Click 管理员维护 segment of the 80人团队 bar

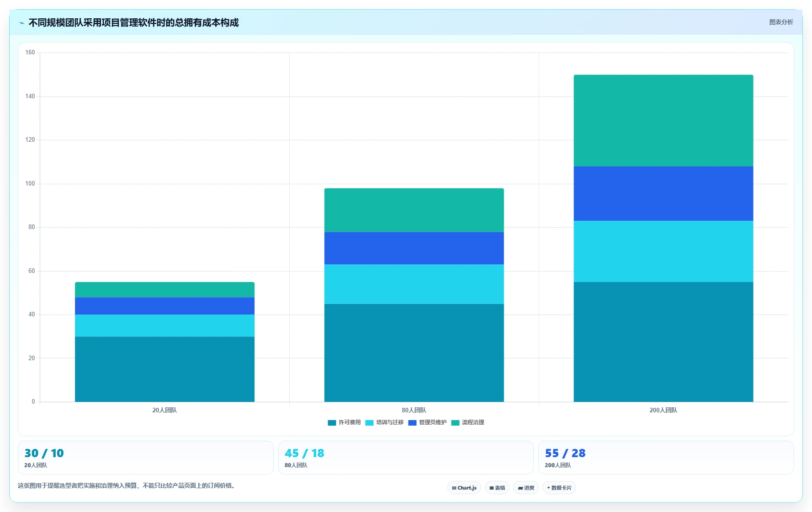coord(414,248)
